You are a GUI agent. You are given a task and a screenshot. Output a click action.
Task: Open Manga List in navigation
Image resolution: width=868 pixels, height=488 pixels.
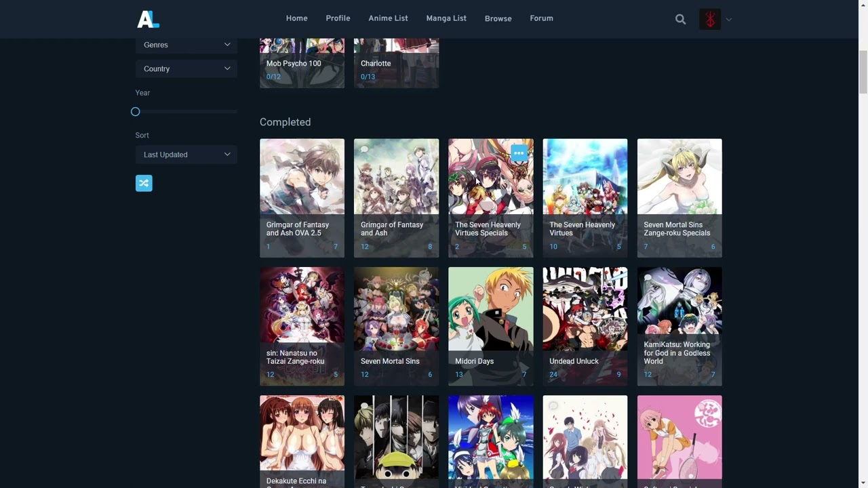pyautogui.click(x=446, y=18)
